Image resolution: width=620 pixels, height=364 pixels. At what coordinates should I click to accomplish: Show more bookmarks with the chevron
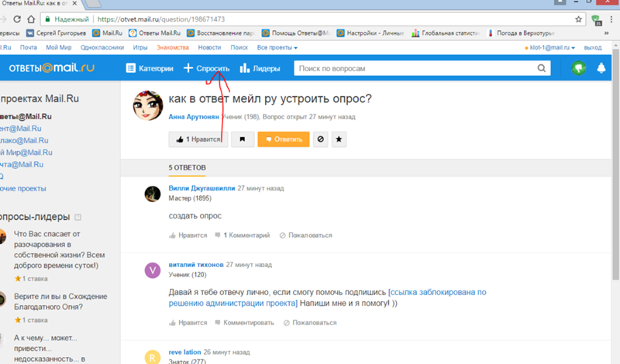(607, 33)
